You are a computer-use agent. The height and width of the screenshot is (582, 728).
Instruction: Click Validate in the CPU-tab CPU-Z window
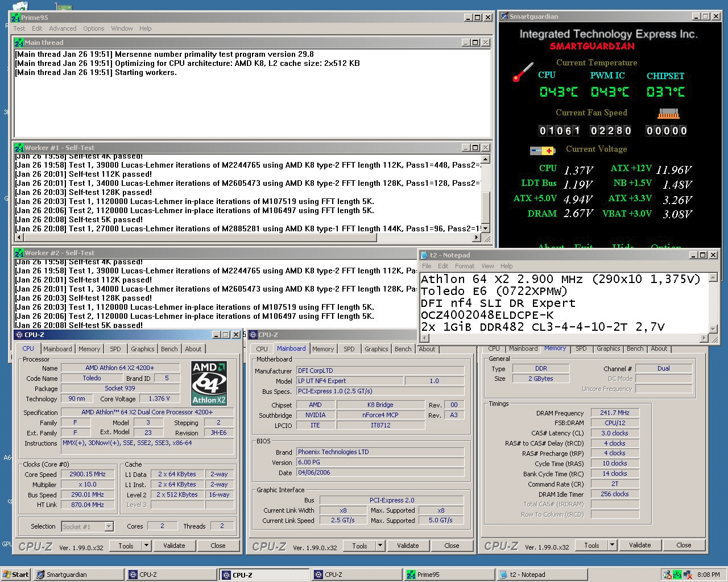[174, 546]
